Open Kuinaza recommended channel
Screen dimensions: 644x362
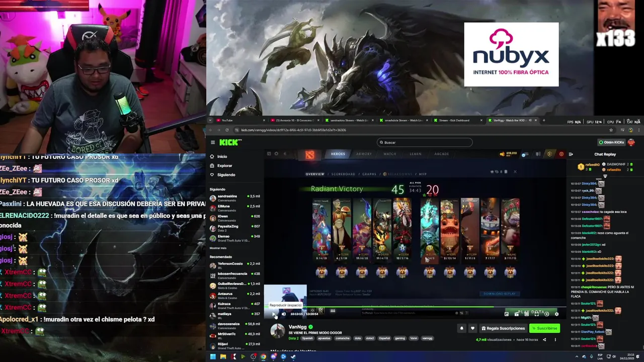point(234,305)
